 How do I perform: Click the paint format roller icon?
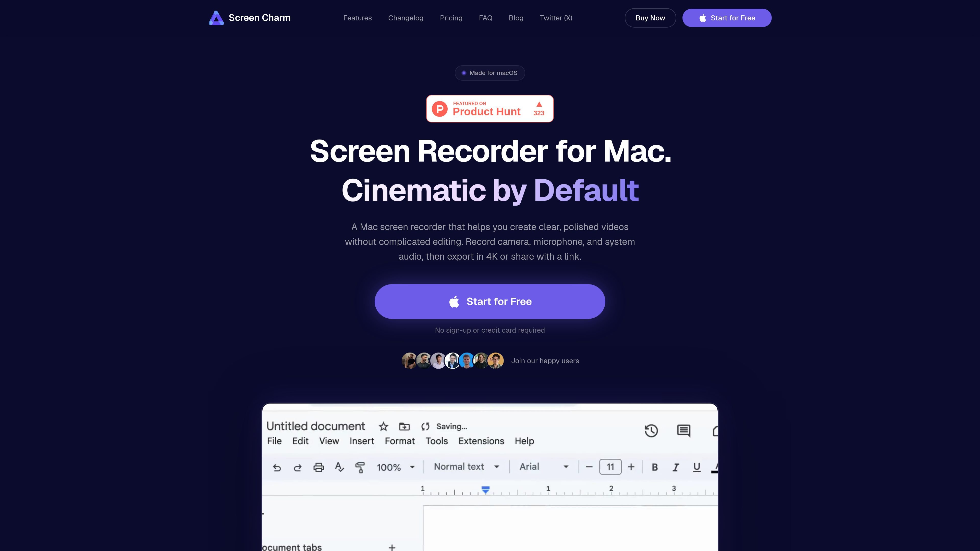click(x=360, y=467)
